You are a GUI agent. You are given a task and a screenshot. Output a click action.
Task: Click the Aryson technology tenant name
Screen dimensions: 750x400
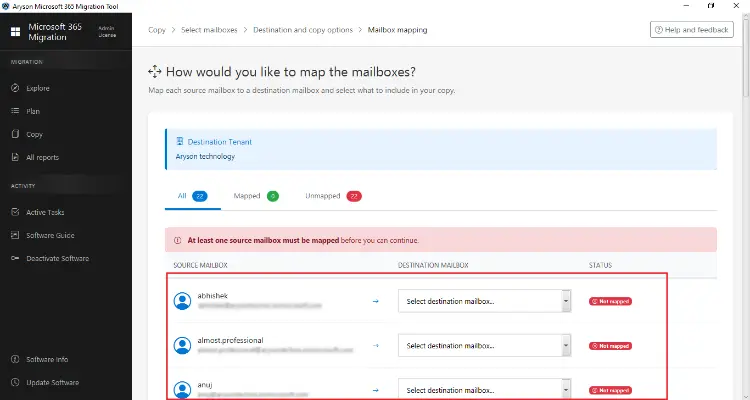(205, 156)
